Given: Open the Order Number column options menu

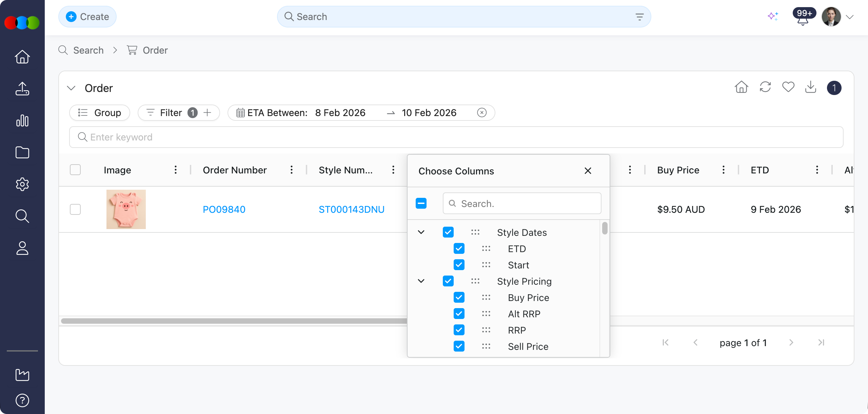Looking at the screenshot, I should [x=292, y=170].
